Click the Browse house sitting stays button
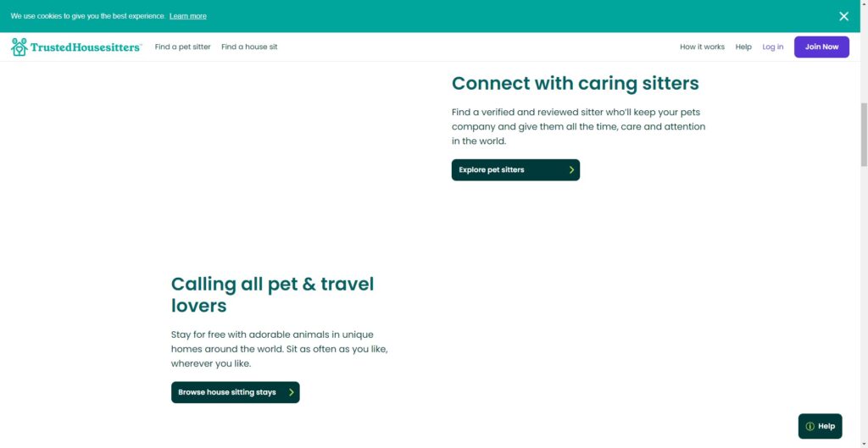 [x=229, y=393]
